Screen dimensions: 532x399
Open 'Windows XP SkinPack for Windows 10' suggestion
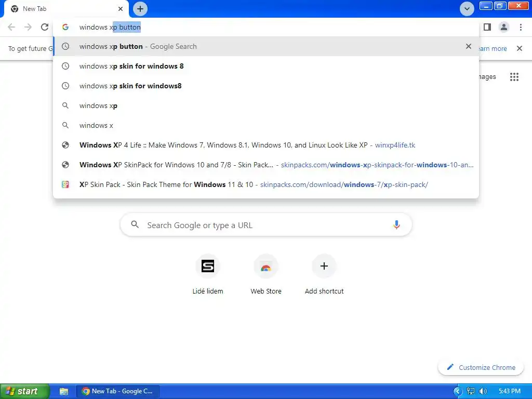pyautogui.click(x=266, y=165)
